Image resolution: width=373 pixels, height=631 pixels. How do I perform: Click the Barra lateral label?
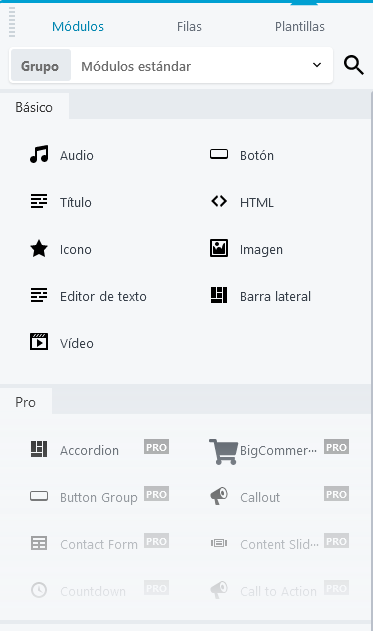point(275,296)
